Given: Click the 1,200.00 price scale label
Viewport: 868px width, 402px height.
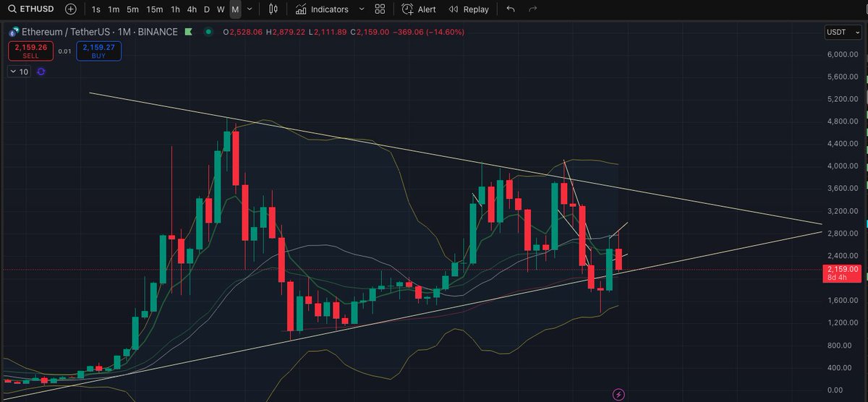Looking at the screenshot, I should pos(842,322).
